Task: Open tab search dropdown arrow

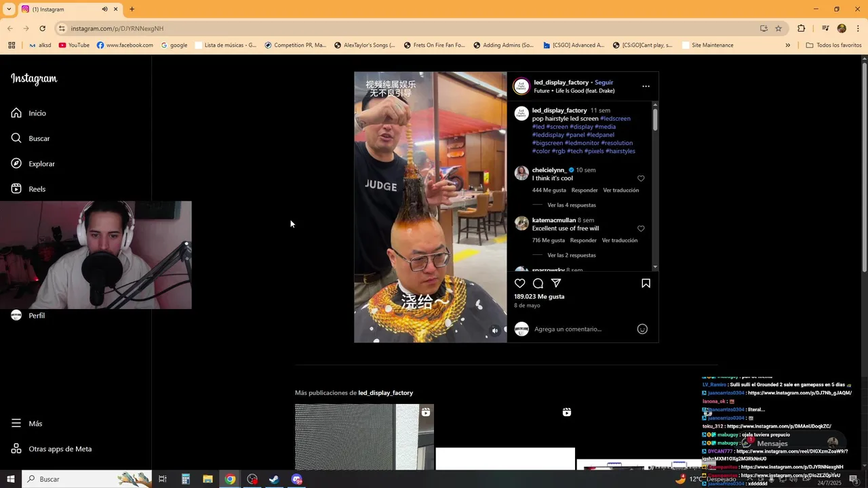Action: click(9, 9)
